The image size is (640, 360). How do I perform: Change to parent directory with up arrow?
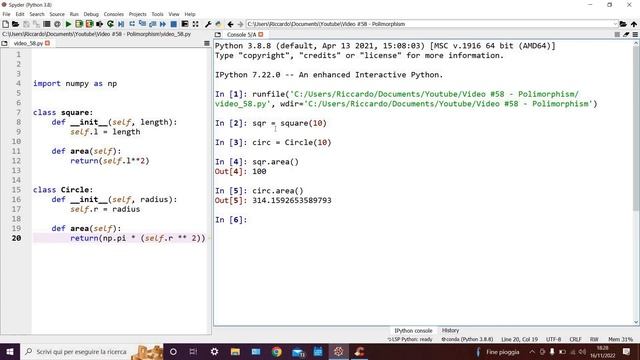click(x=634, y=24)
